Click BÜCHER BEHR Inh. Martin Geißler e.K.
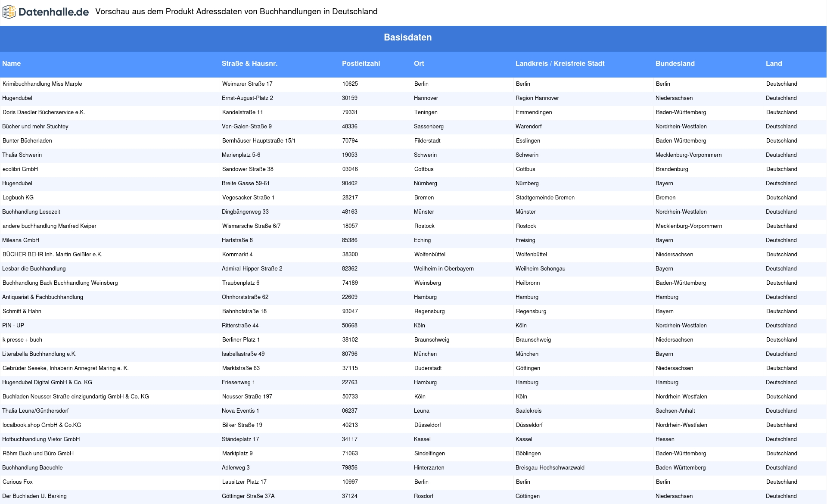The width and height of the screenshot is (827, 504). click(x=53, y=255)
